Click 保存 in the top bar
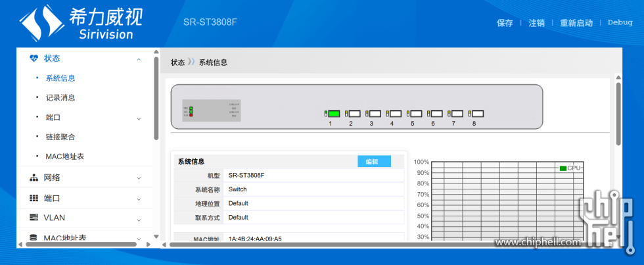The image size is (644, 265). [505, 23]
